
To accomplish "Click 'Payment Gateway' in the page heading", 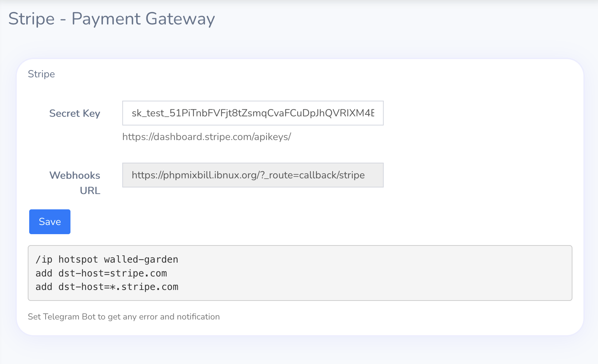I will (143, 19).
